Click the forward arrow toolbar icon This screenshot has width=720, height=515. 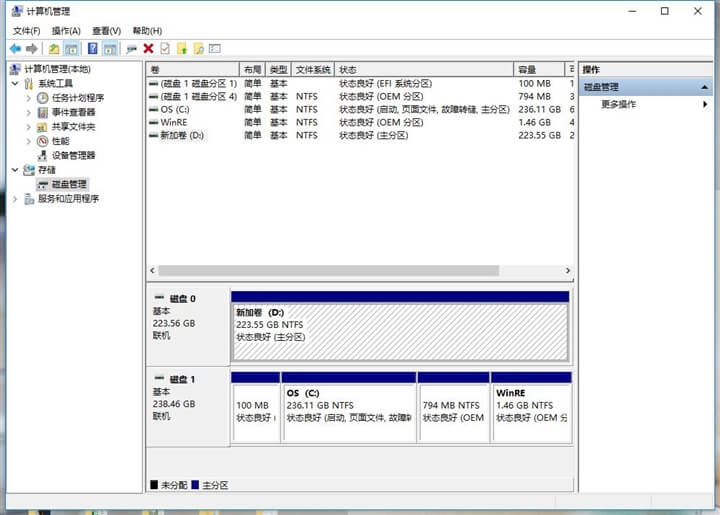tap(33, 48)
